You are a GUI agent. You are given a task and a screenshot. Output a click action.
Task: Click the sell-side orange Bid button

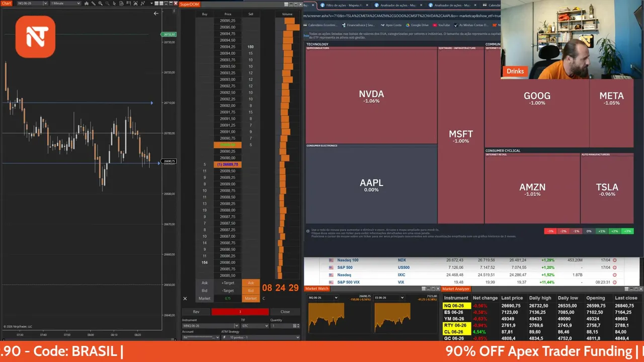pyautogui.click(x=251, y=291)
